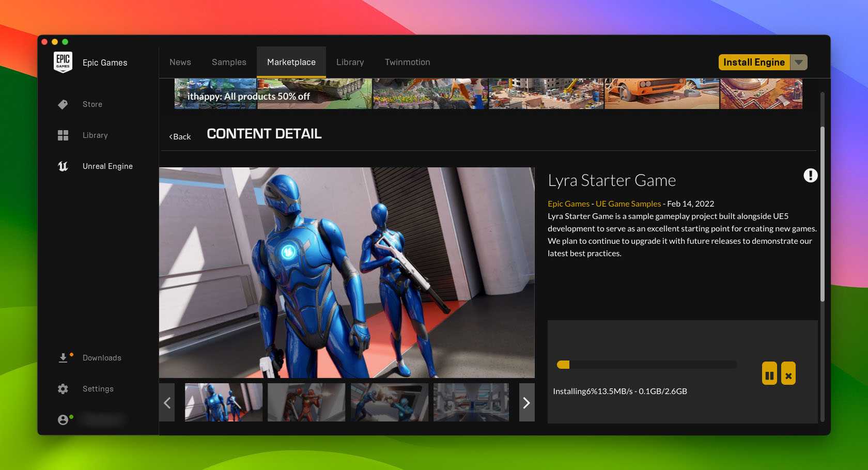868x470 pixels.
Task: Go back using the Back link
Action: tap(180, 137)
